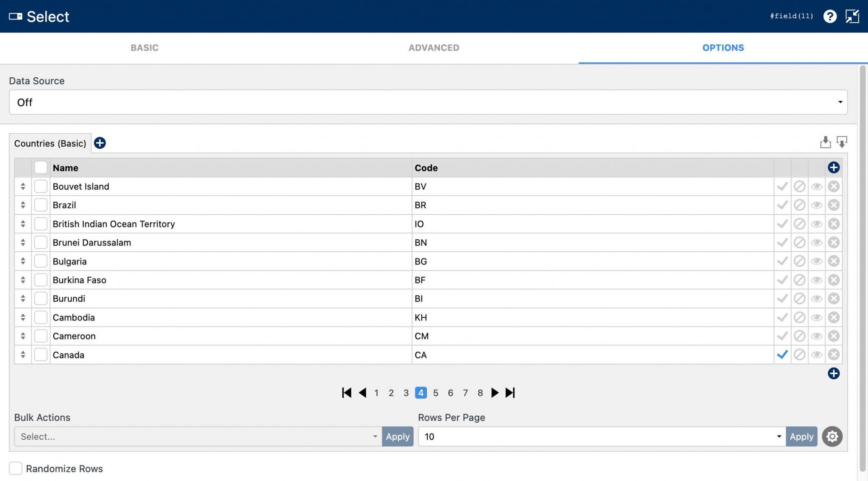This screenshot has height=481, width=868.
Task: Apply the rows per page setting
Action: (x=802, y=437)
